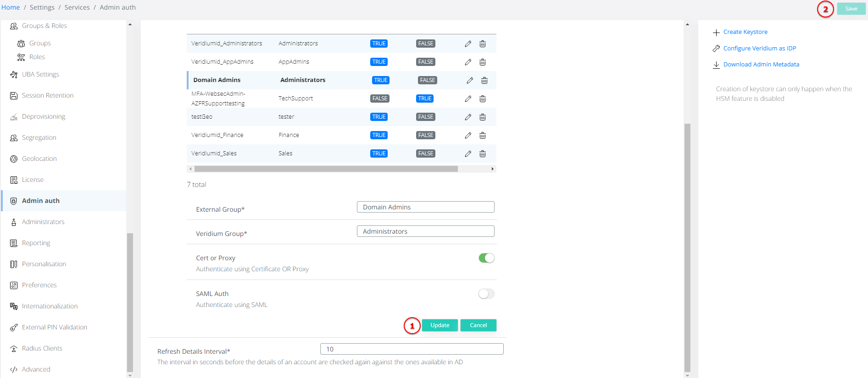Navigate to the Home breadcrumb link
This screenshot has height=378, width=868.
point(11,7)
